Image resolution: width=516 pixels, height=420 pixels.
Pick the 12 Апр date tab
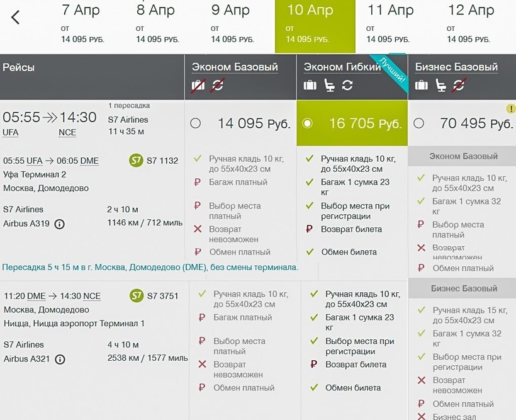click(x=471, y=25)
